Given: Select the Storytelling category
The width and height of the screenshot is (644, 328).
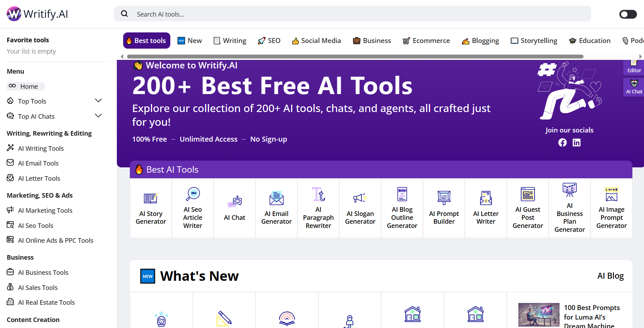Looking at the screenshot, I should 534,41.
